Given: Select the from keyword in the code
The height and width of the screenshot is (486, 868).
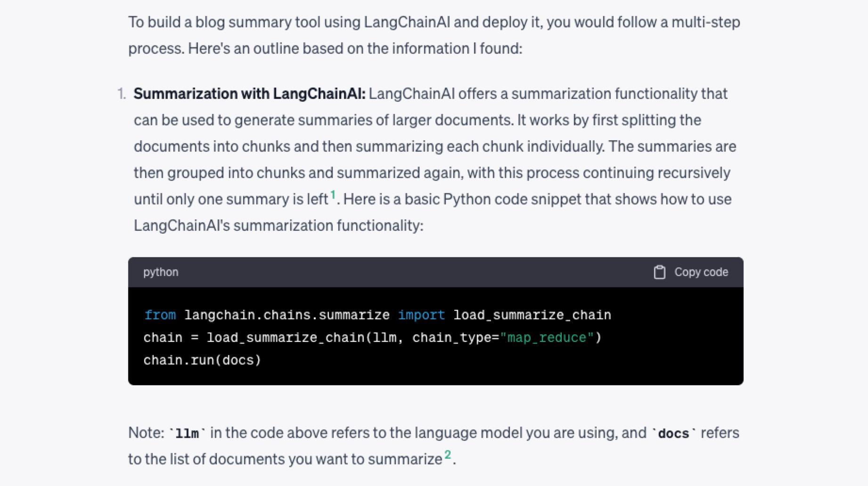Looking at the screenshot, I should click(x=160, y=315).
